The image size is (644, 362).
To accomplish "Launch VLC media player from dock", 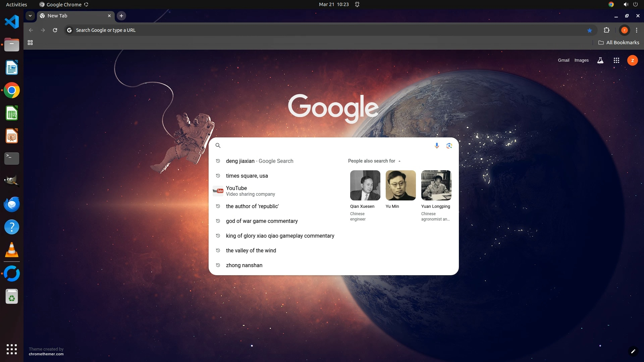I will 12,250.
